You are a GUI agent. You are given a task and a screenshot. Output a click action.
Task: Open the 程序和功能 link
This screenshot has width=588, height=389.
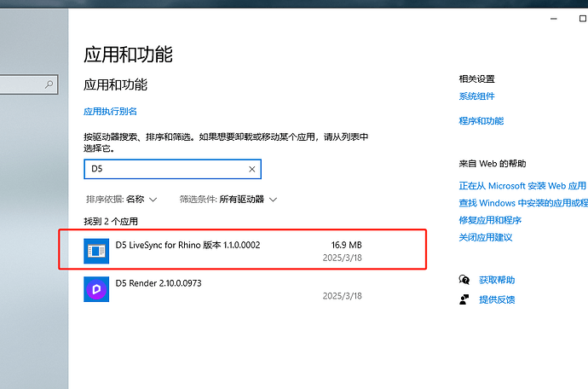coord(481,121)
